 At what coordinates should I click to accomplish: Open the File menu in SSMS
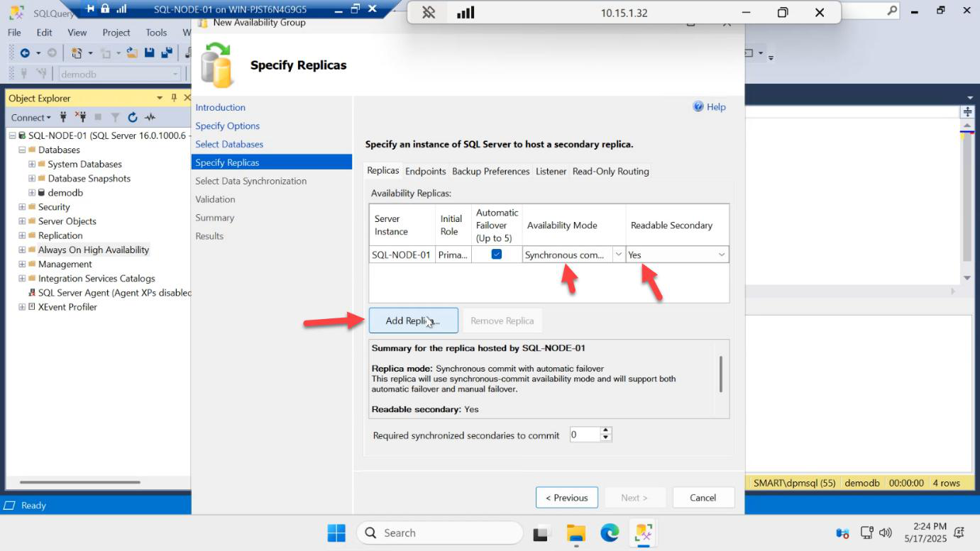(14, 33)
